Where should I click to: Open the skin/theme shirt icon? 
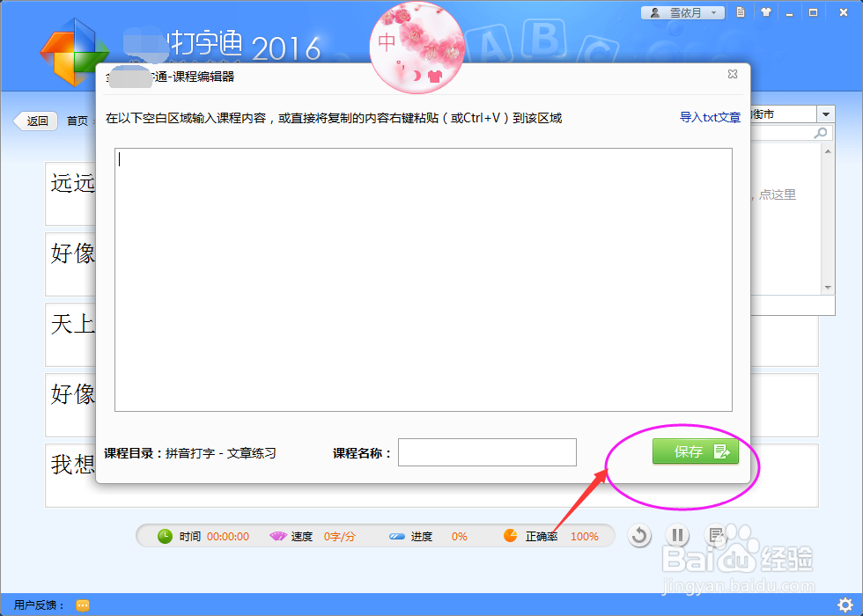[765, 11]
